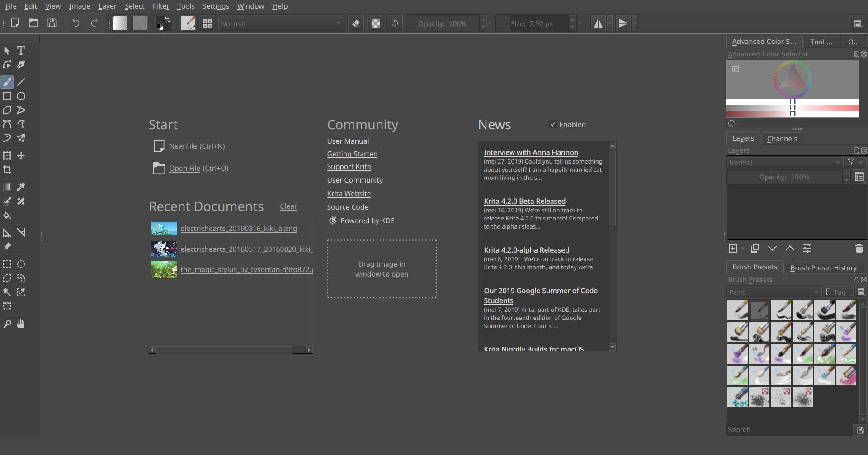Select the Pan tool
The image size is (868, 455).
[x=20, y=324]
